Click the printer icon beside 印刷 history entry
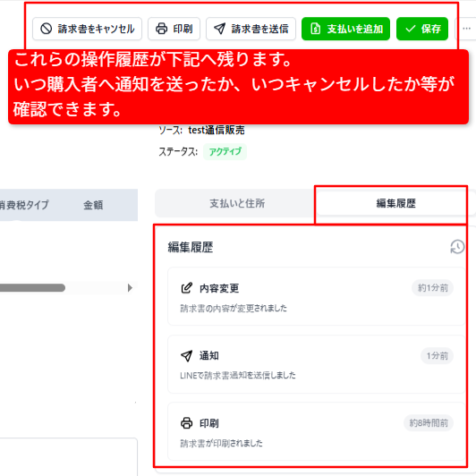 187,423
